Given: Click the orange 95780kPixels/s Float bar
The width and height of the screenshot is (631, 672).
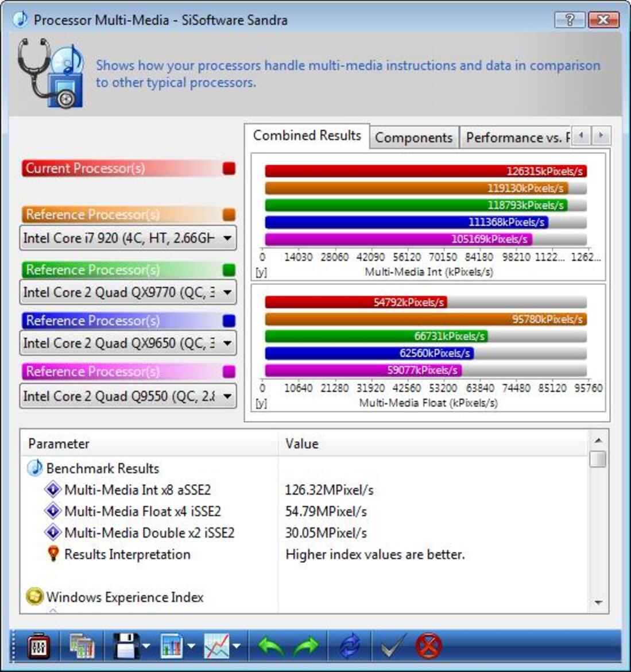Looking at the screenshot, I should (426, 319).
